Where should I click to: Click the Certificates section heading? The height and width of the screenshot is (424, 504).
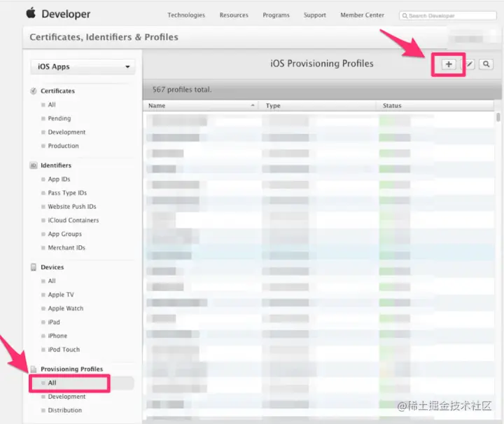click(57, 91)
